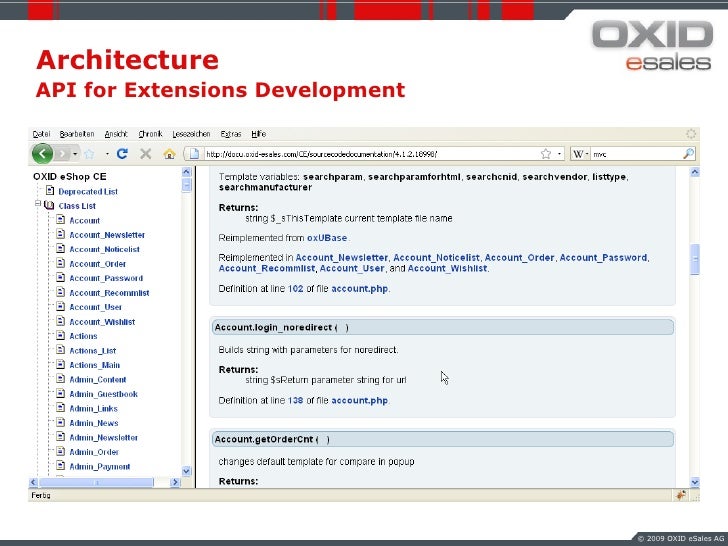Click the document icon beside Admin_Guestbook
This screenshot has height=546, width=728.
point(60,393)
